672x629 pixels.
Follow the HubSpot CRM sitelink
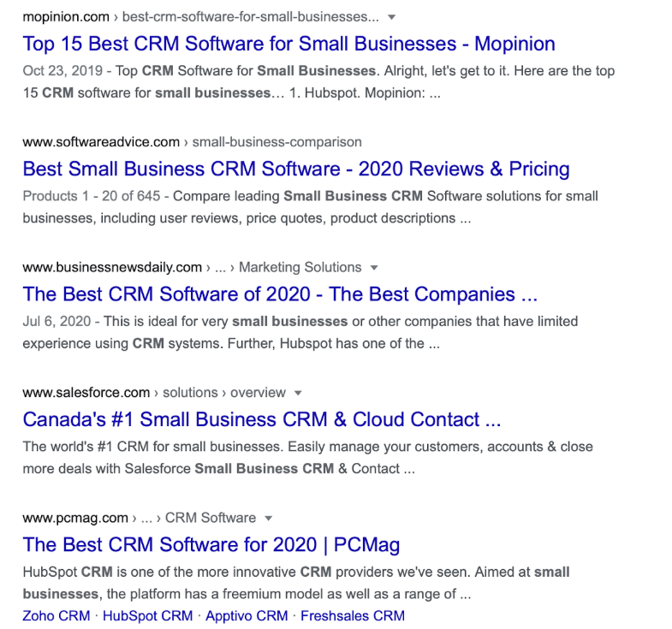pos(148,615)
